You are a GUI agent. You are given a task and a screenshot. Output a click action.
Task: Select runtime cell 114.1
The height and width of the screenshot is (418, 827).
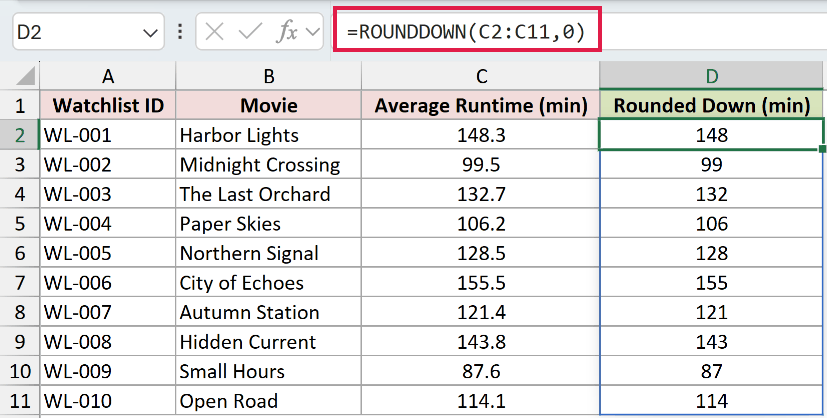(x=481, y=401)
